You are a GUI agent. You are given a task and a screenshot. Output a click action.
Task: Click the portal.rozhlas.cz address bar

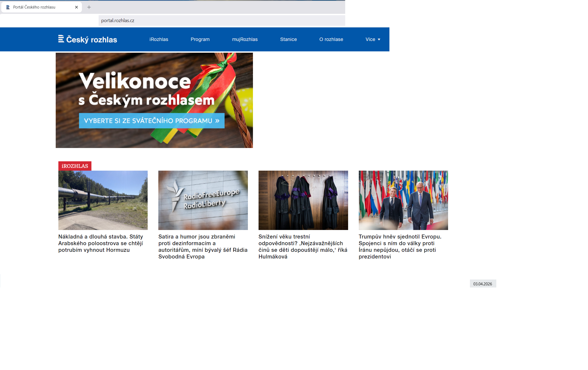pyautogui.click(x=221, y=20)
